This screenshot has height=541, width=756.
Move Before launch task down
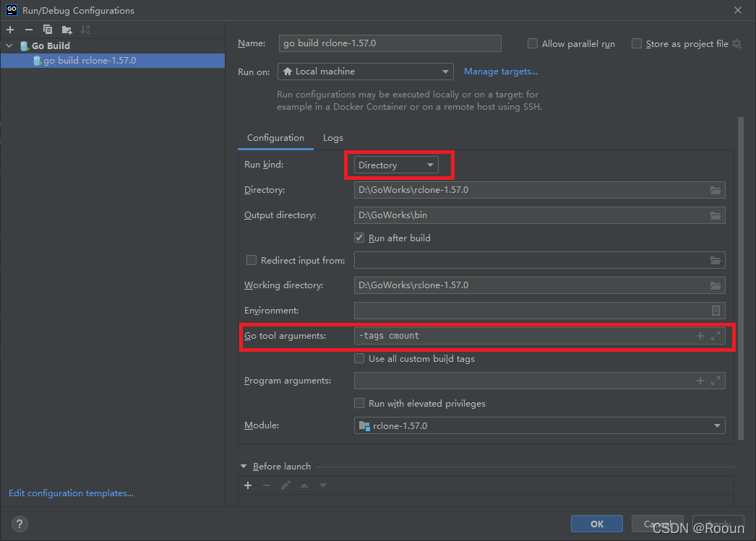323,485
